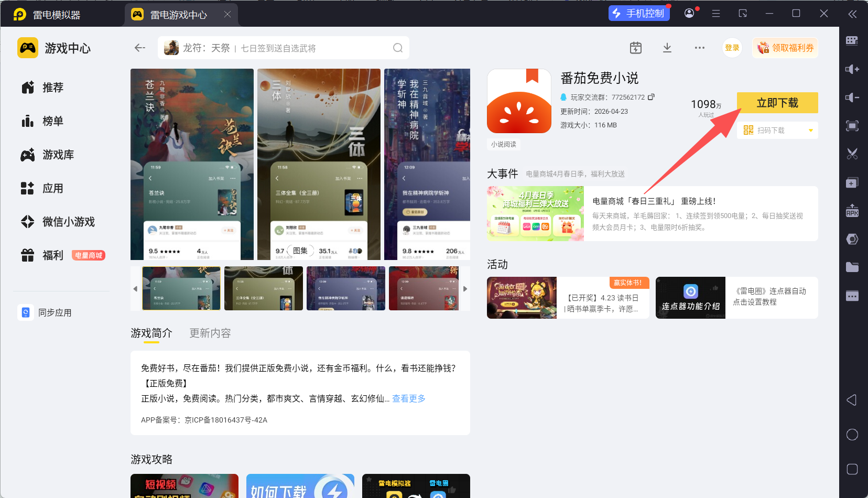
Task: Open 福利 in the left navigation
Action: pyautogui.click(x=42, y=255)
